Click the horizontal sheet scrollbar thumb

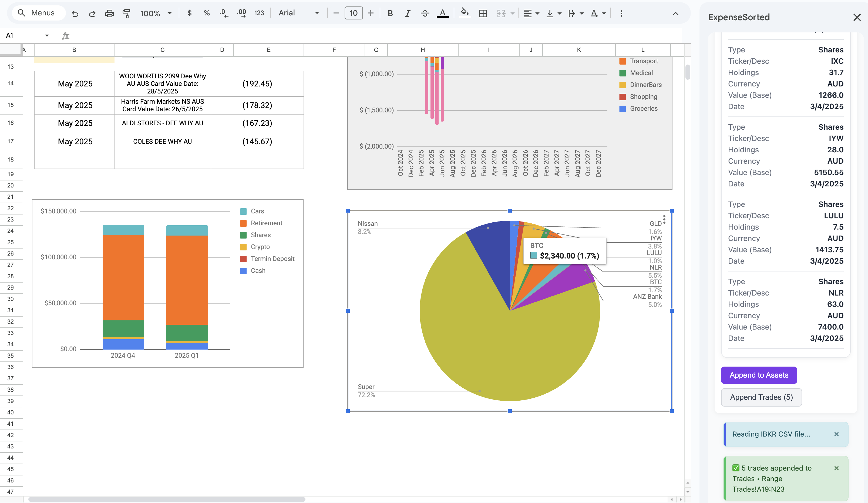tap(167, 499)
